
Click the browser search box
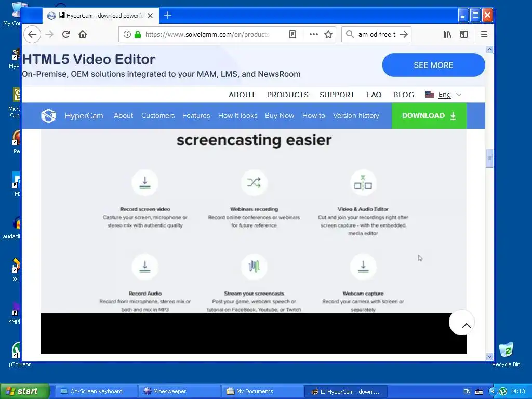pyautogui.click(x=376, y=34)
